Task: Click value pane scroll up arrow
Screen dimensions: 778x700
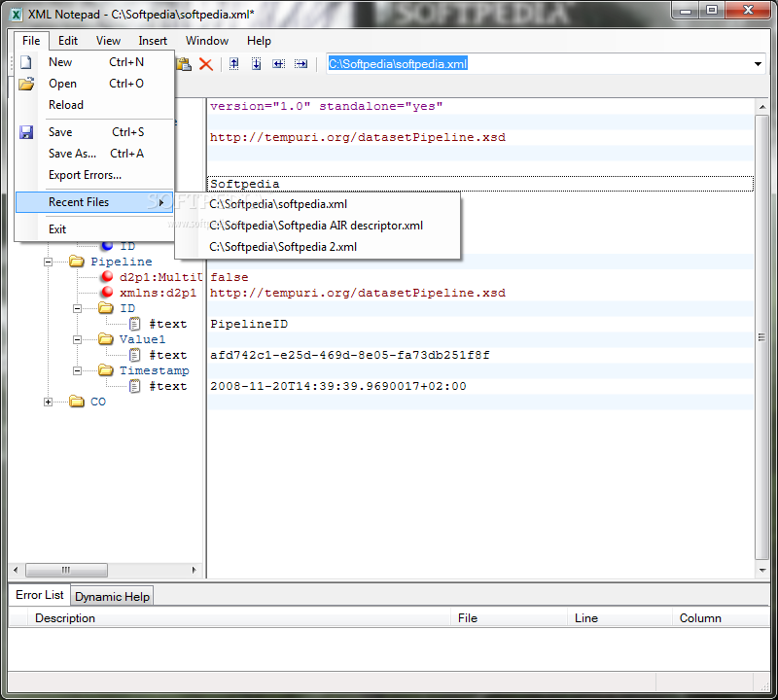Action: click(762, 106)
